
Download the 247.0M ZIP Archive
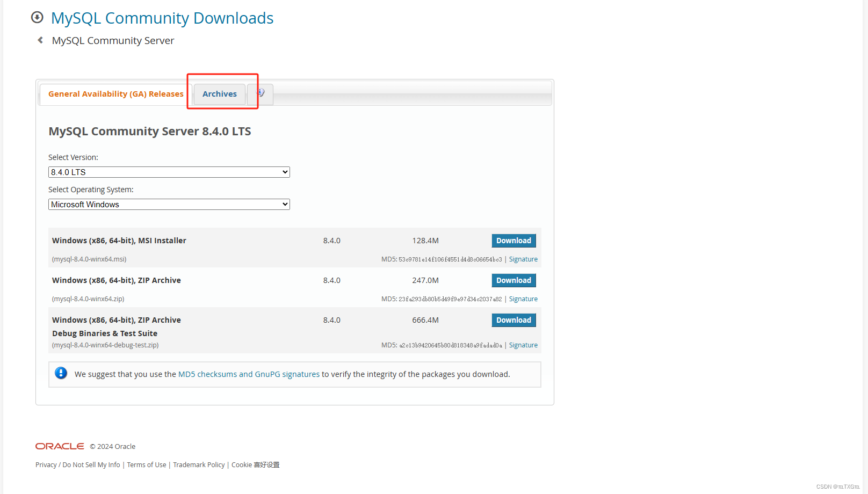point(513,280)
